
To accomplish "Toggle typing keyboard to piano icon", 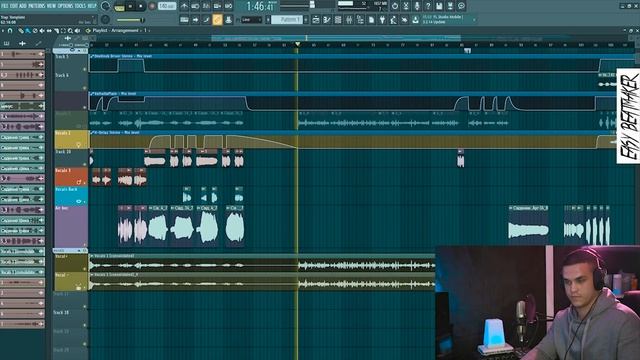I will [x=184, y=20].
